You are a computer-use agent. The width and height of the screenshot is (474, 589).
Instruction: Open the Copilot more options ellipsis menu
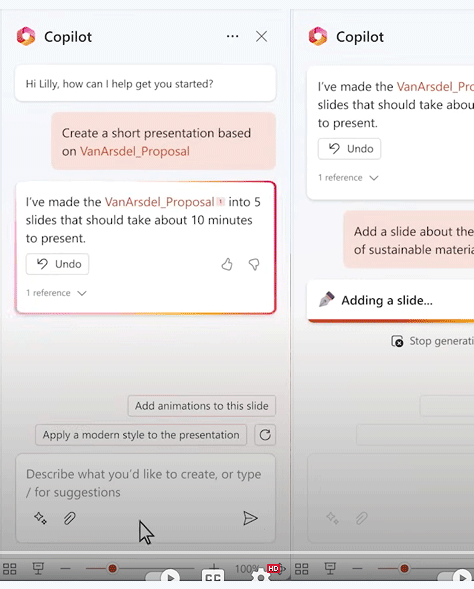tap(232, 36)
